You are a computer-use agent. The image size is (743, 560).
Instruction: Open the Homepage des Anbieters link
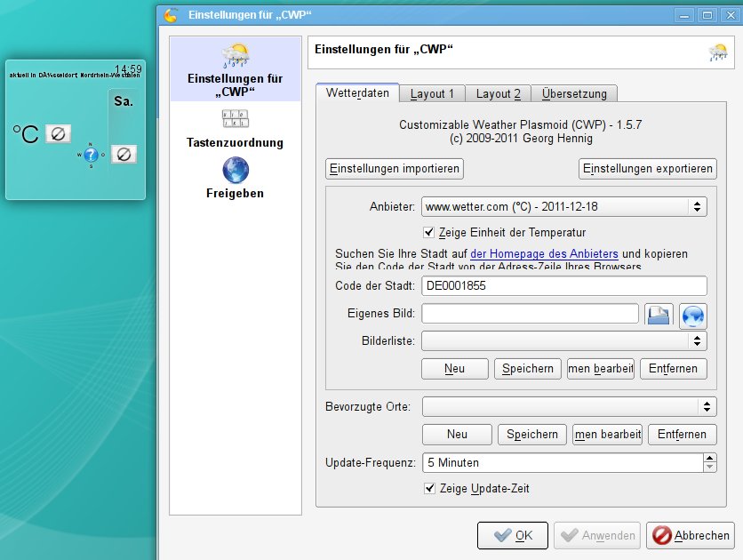point(544,254)
